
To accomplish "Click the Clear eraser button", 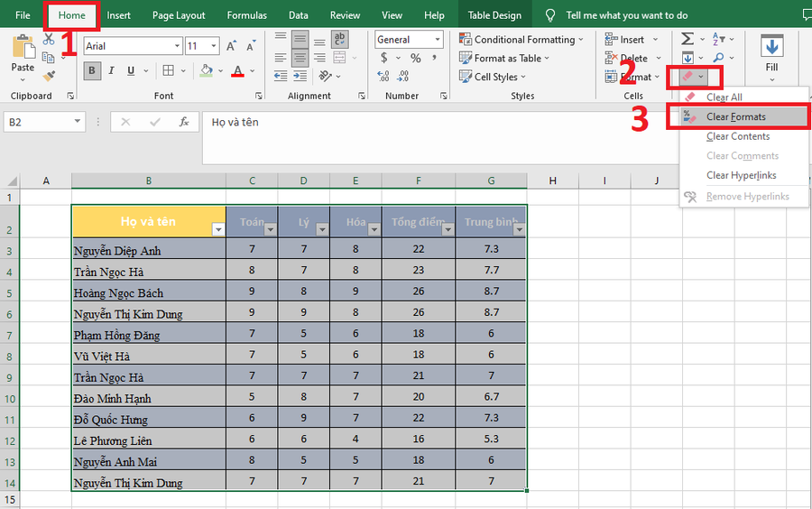I will point(687,77).
